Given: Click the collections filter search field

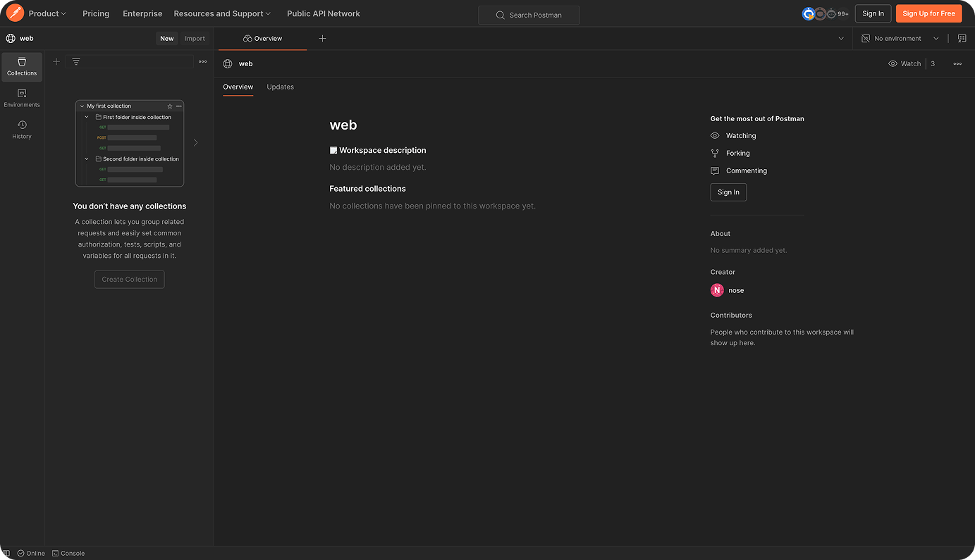Looking at the screenshot, I should (130, 61).
